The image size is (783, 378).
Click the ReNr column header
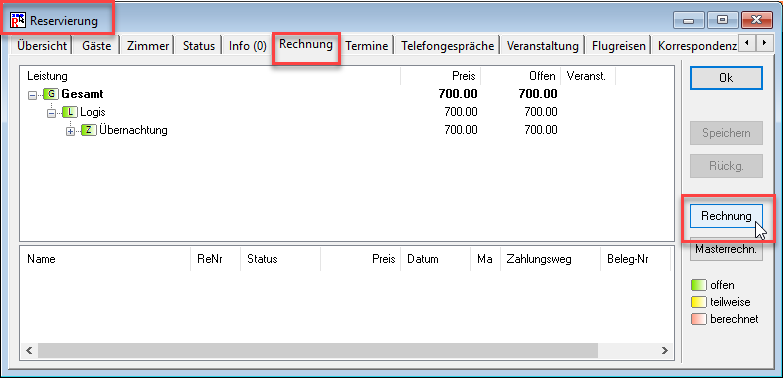[x=215, y=259]
